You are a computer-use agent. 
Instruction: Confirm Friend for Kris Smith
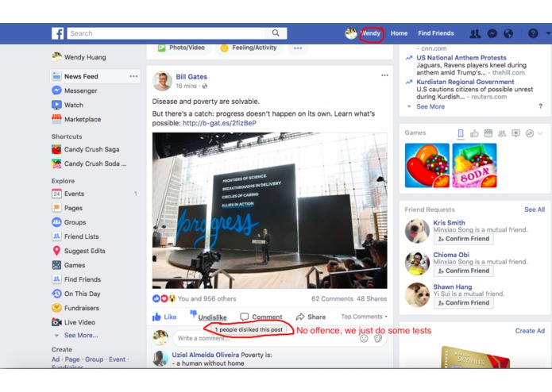pyautogui.click(x=463, y=239)
